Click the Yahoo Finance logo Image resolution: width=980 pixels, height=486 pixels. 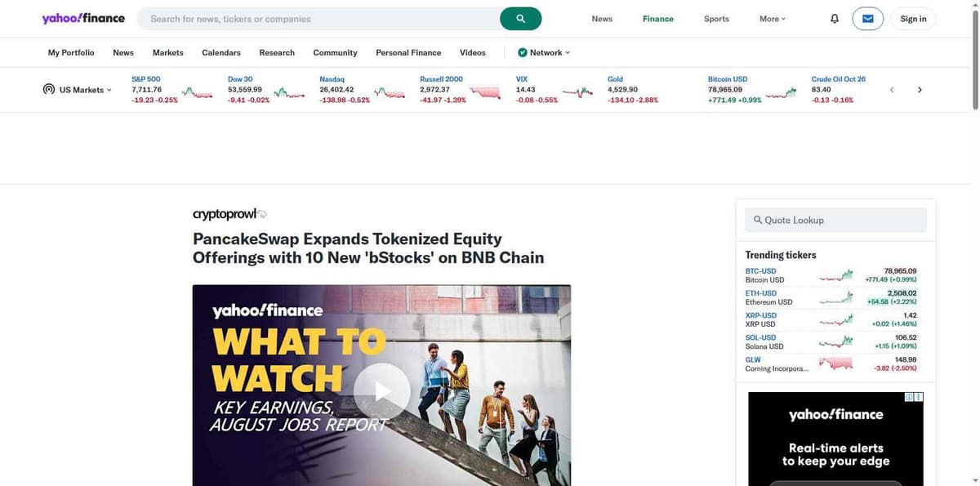pyautogui.click(x=83, y=18)
